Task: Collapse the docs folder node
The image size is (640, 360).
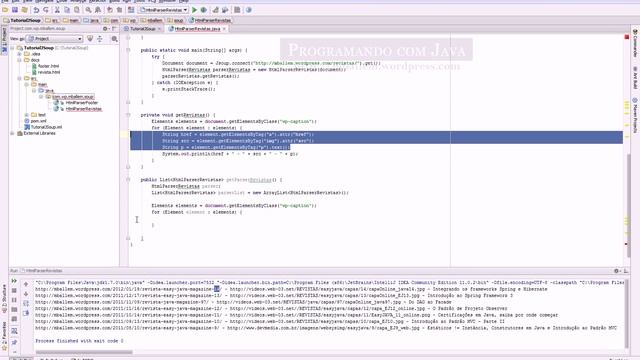Action: point(19,60)
